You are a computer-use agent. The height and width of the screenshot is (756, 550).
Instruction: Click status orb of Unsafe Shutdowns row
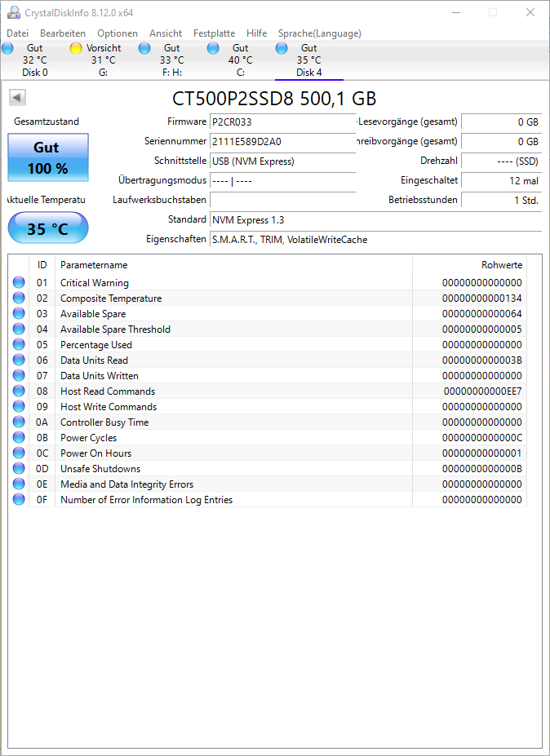pos(19,469)
